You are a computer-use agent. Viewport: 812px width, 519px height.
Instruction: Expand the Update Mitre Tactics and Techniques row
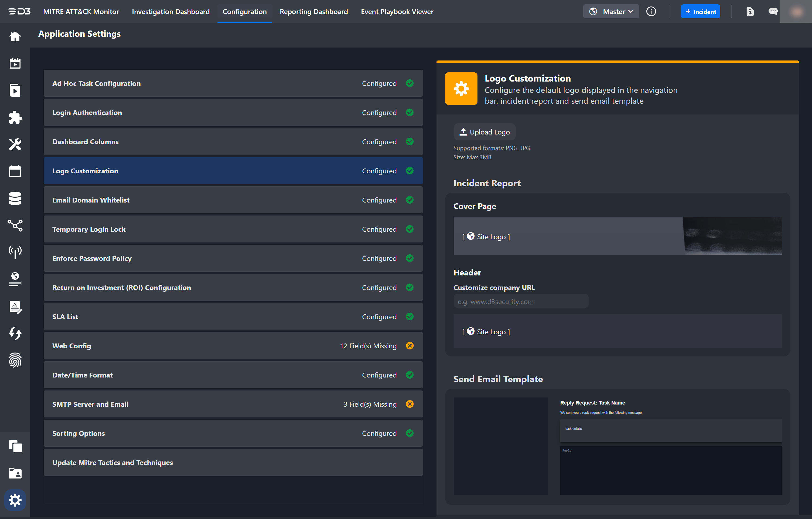point(233,462)
